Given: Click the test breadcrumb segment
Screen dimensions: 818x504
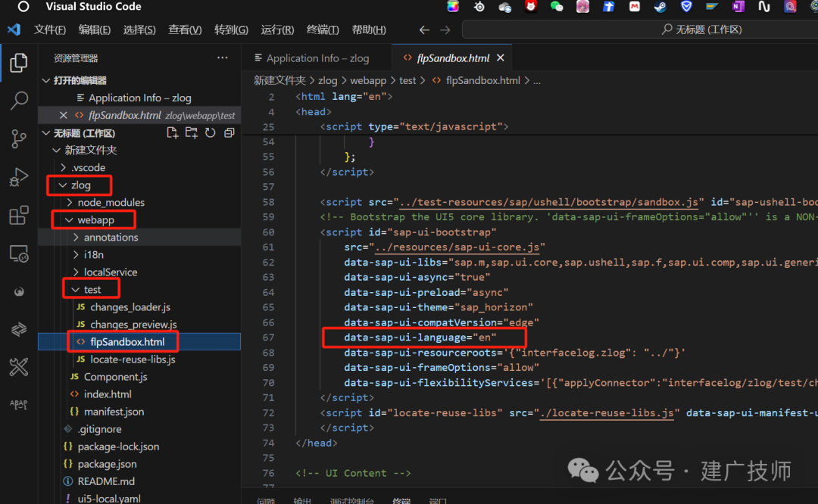Looking at the screenshot, I should [x=407, y=80].
